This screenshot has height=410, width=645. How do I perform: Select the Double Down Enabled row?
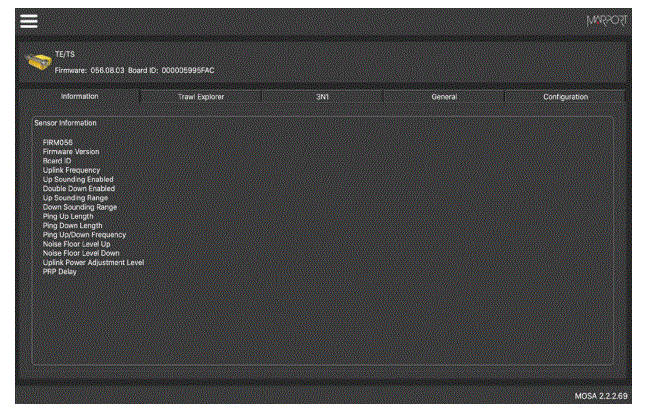79,189
